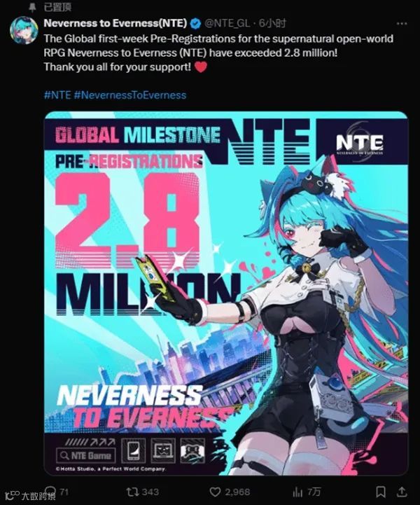The height and width of the screenshot is (505, 420).
Task: Click the pinned post indicator icon
Action: tap(32, 7)
